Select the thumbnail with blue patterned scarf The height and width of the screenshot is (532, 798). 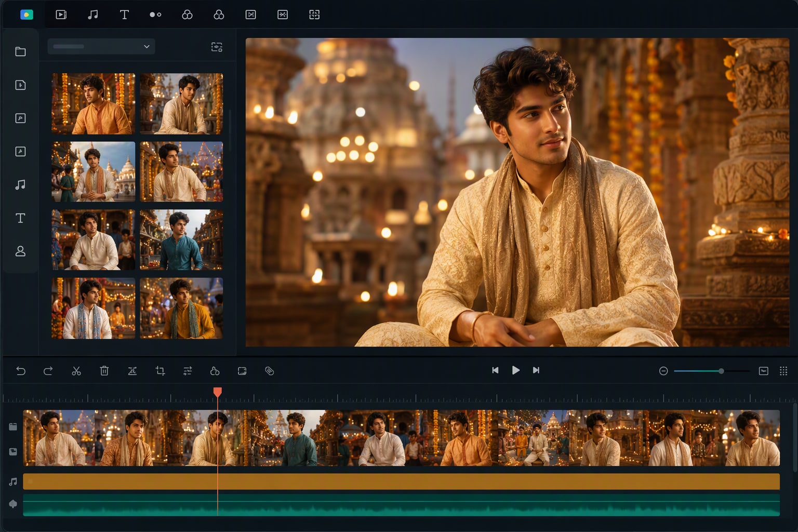[94, 308]
